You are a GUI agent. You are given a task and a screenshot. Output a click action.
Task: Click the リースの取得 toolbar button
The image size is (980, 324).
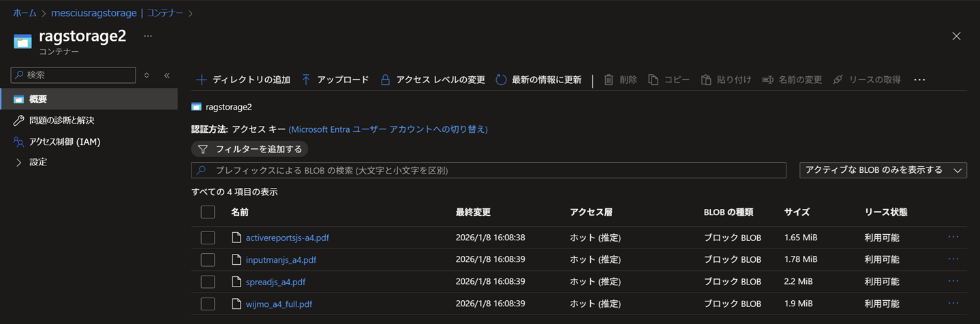pos(866,80)
